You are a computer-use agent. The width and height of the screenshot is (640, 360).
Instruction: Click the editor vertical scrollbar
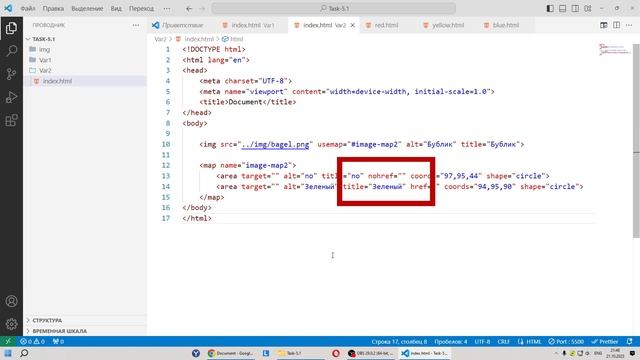point(636,141)
